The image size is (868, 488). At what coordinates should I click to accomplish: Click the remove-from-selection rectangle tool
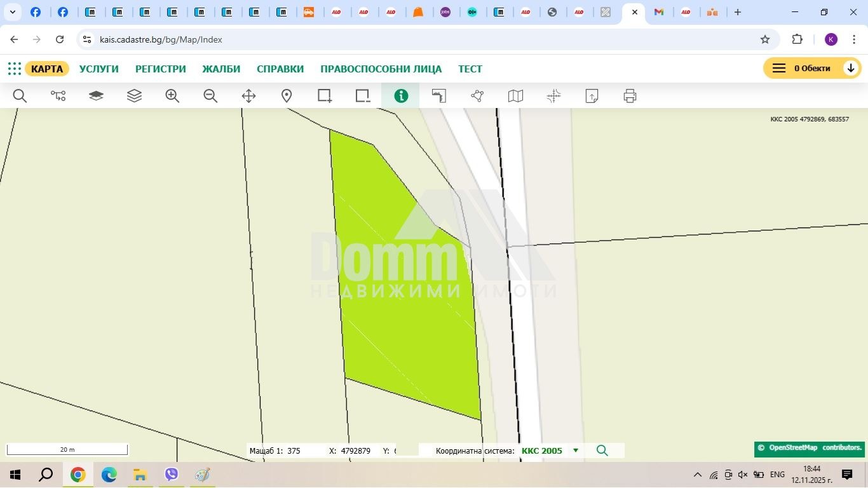click(363, 96)
